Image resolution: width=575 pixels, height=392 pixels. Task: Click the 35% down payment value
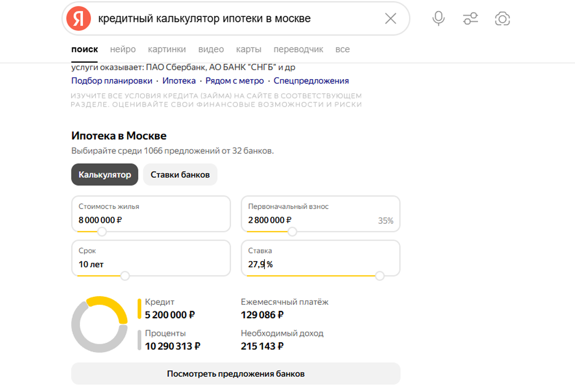coord(385,221)
